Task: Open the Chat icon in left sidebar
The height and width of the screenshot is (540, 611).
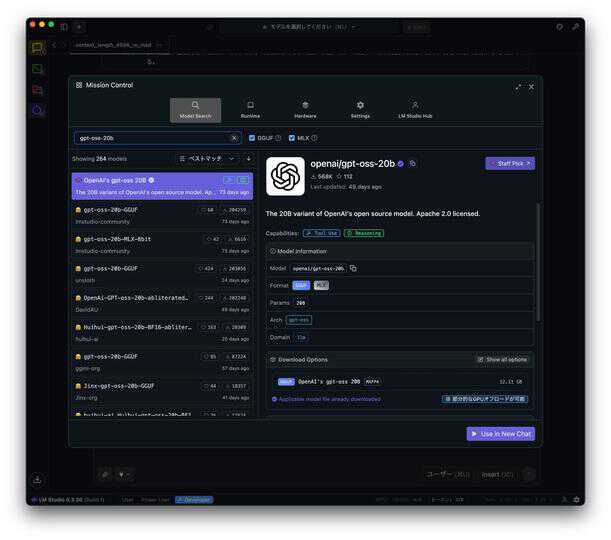Action: click(37, 48)
